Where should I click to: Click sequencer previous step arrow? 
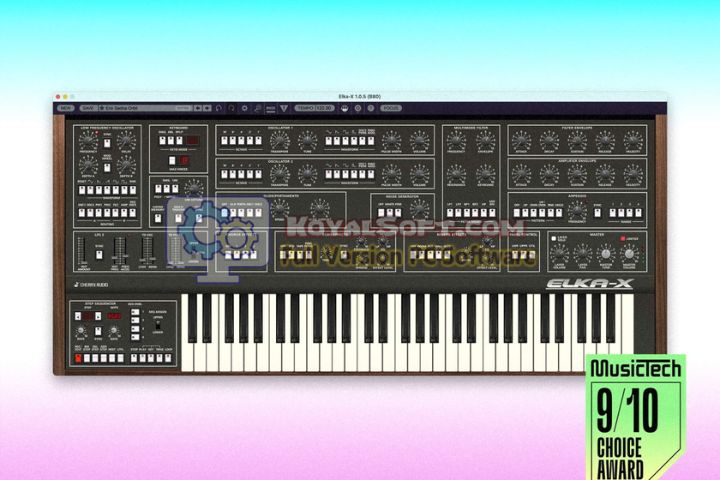(x=78, y=316)
